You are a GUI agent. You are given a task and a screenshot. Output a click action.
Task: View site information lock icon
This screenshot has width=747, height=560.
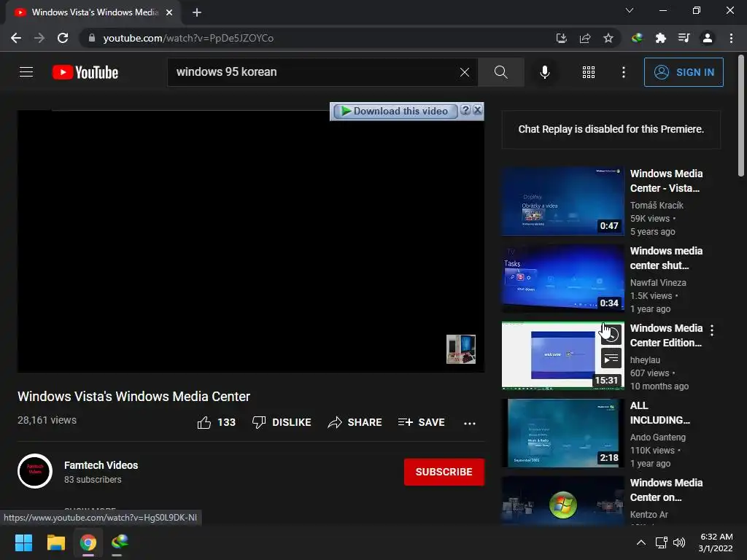point(92,38)
